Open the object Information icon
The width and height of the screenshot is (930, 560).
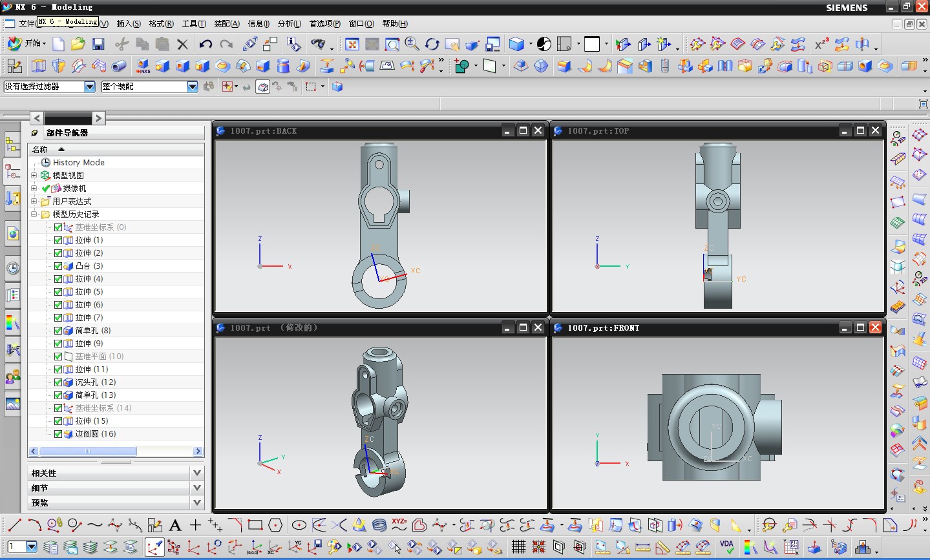coord(293,44)
